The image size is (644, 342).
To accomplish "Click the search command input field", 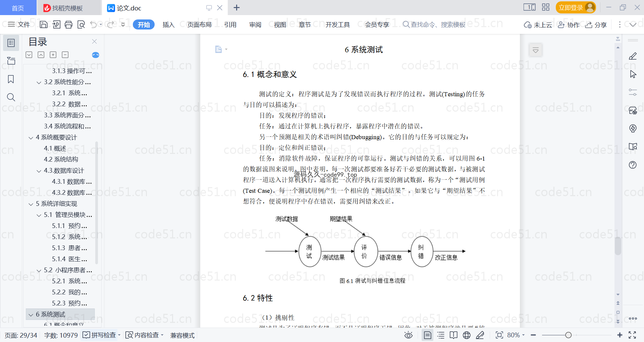I will (434, 24).
